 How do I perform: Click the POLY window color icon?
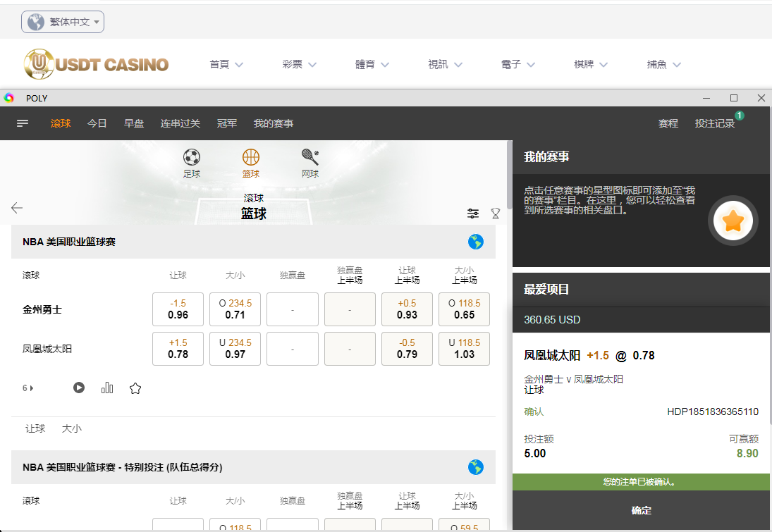pos(9,98)
